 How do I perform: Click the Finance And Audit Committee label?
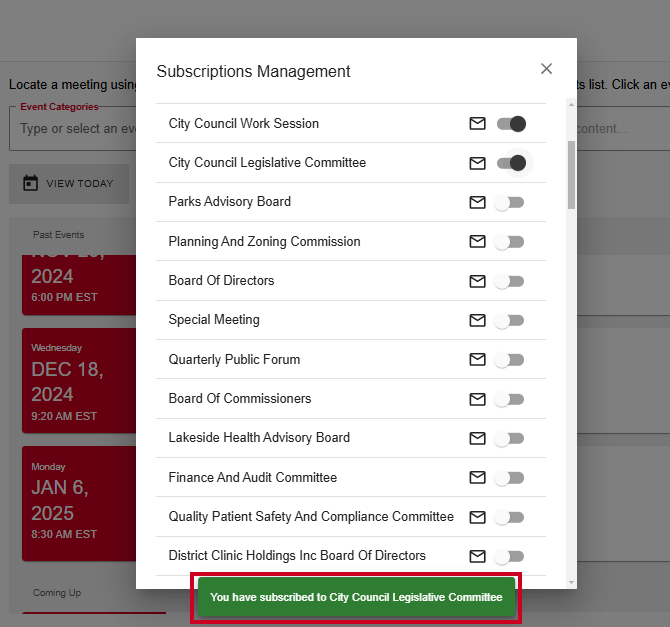pyautogui.click(x=253, y=477)
